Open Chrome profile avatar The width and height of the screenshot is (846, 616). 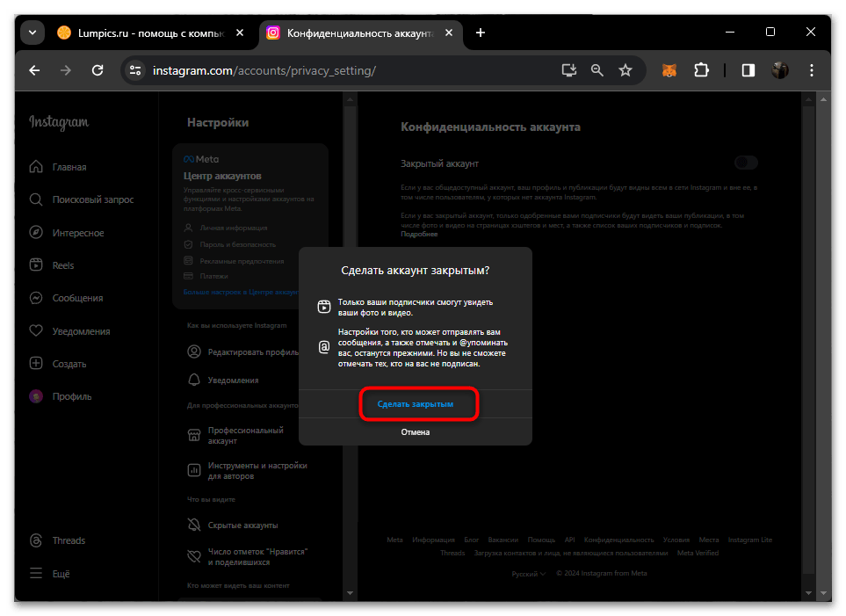click(779, 70)
